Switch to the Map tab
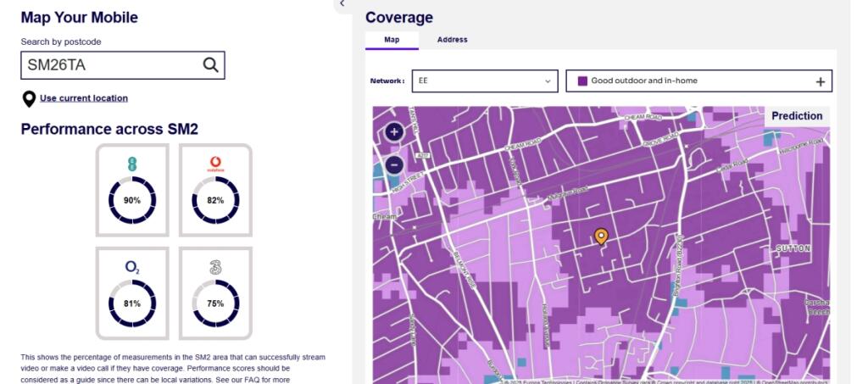This screenshot has height=384, width=868. (392, 40)
